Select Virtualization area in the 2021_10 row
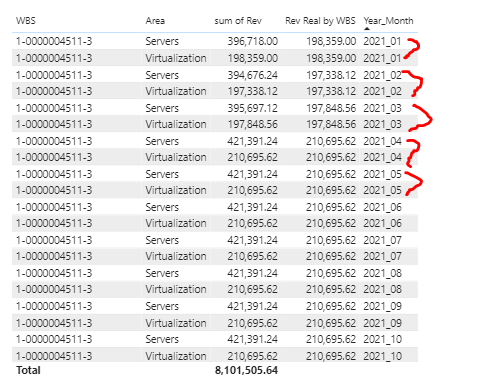Viewport: 484px width, 391px height. 176,356
